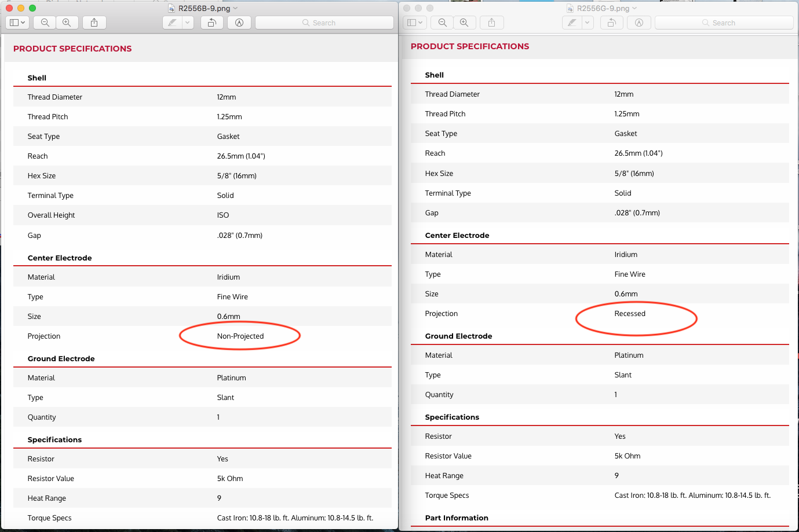The height and width of the screenshot is (532, 799).
Task: Click ISO value in left window
Action: [x=223, y=215]
